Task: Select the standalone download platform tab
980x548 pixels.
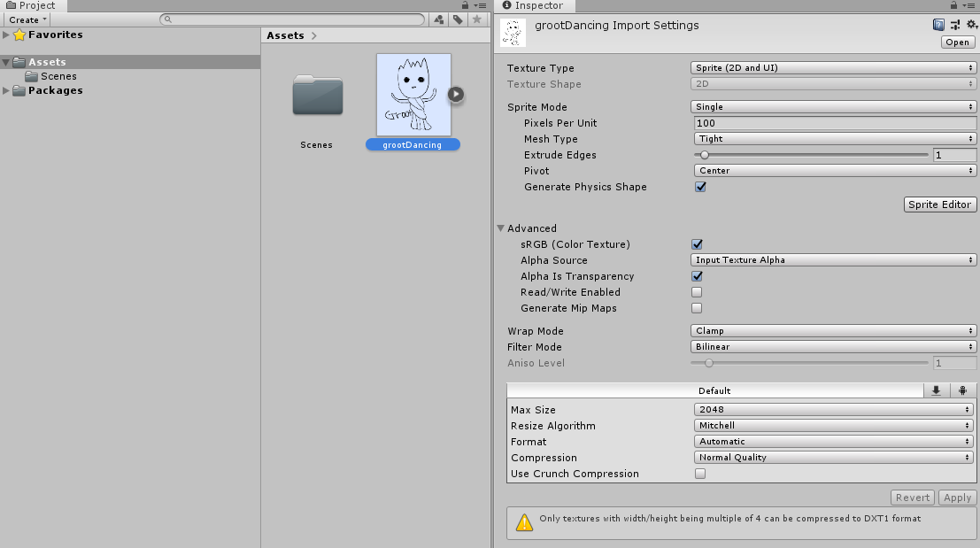Action: [x=936, y=390]
